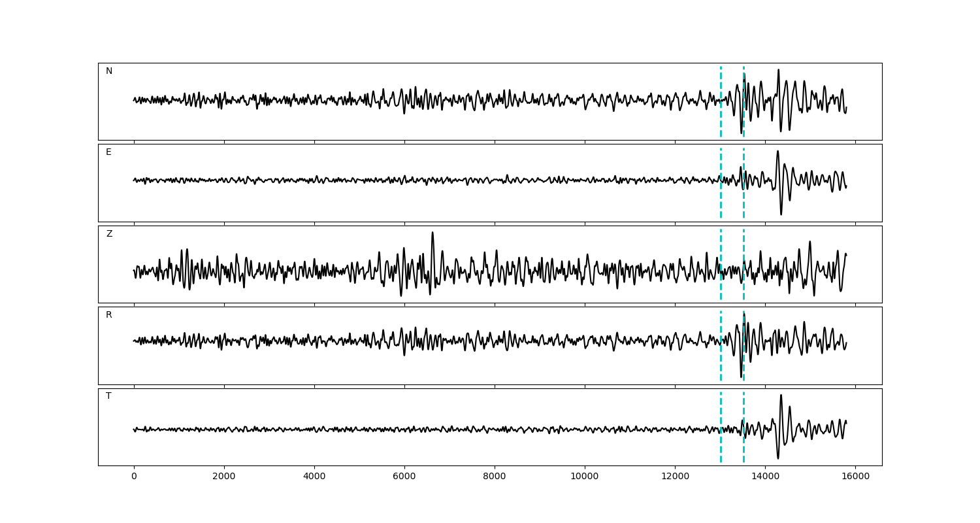The height and width of the screenshot is (523, 980).
Task: Select the 6000 x-axis tick label
Action: 404,477
